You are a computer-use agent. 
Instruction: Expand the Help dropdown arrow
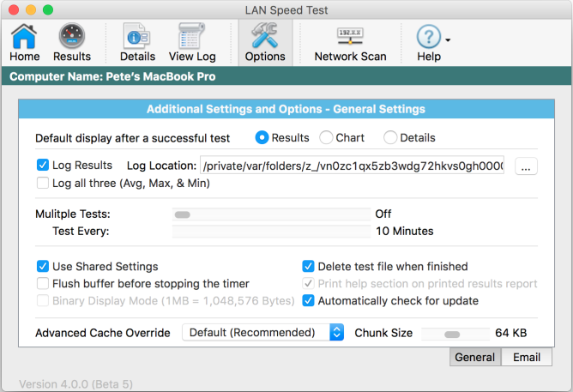(448, 39)
